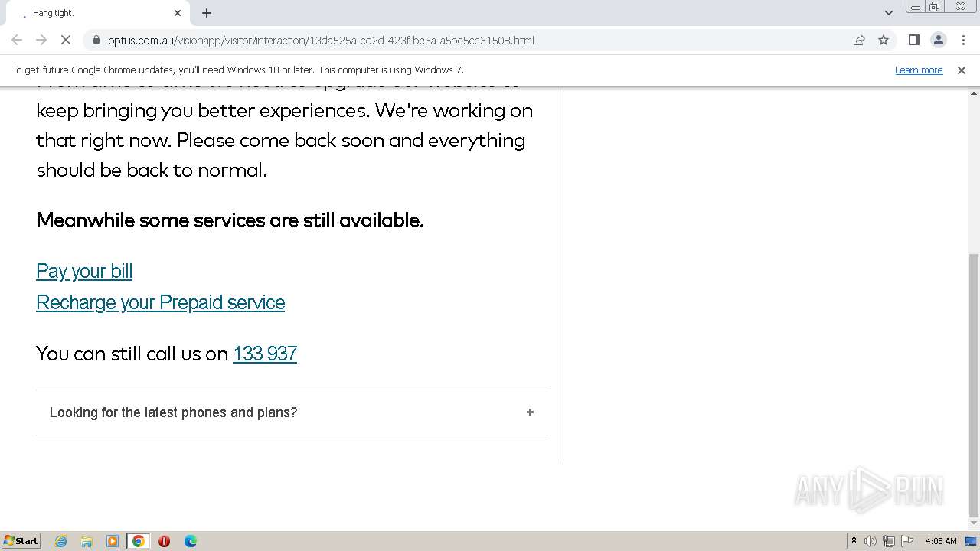Image resolution: width=980 pixels, height=551 pixels.
Task: Switch to Chrome in the taskbar
Action: click(139, 541)
